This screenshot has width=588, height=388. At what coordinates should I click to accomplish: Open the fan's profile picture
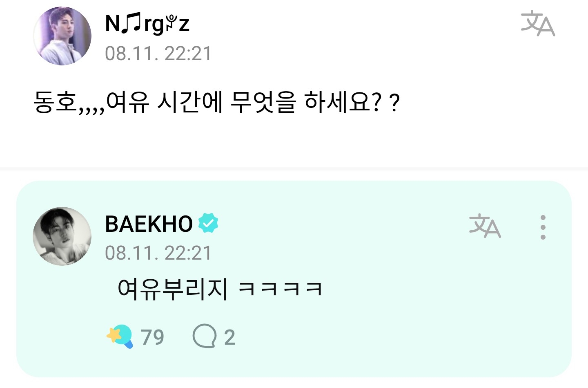click(62, 36)
